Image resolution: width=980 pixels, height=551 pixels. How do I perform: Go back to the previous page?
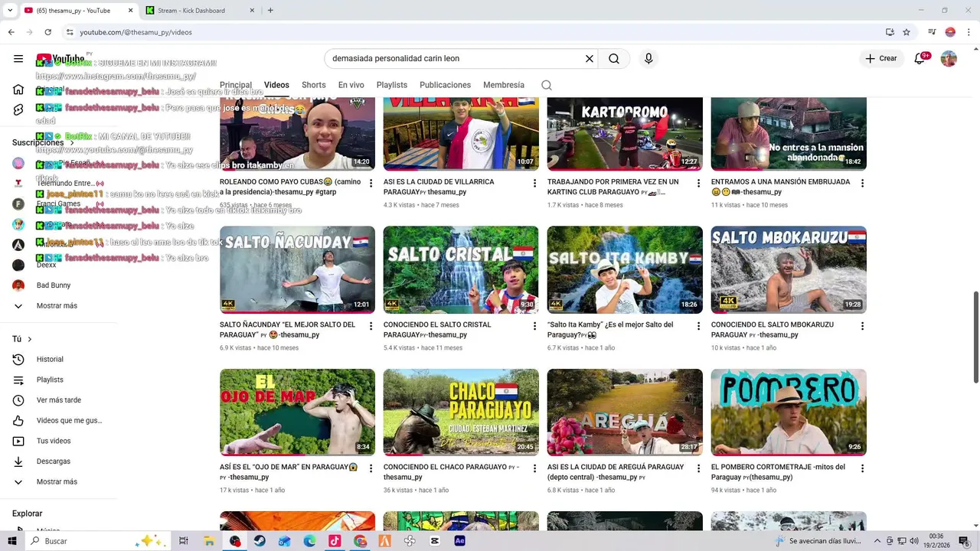point(11,32)
